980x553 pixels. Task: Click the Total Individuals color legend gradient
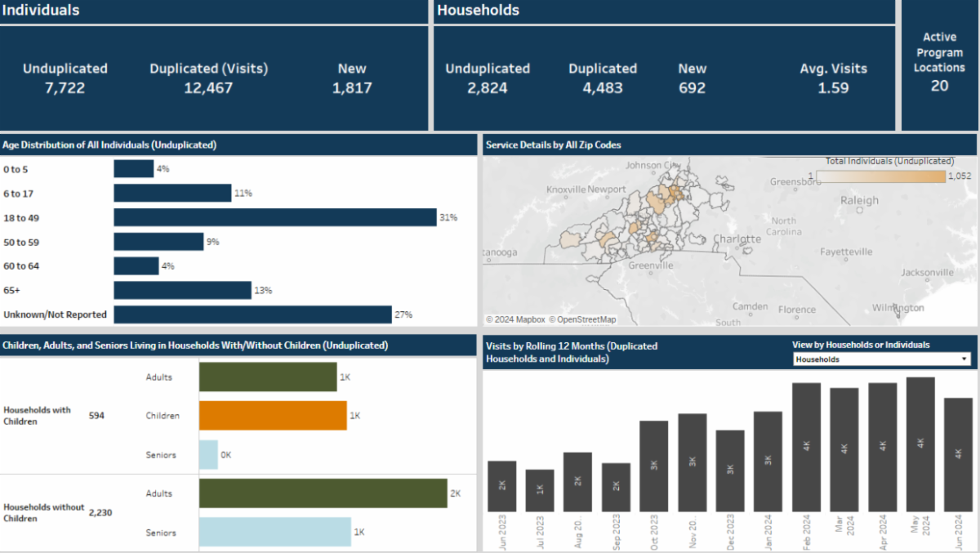click(x=880, y=176)
